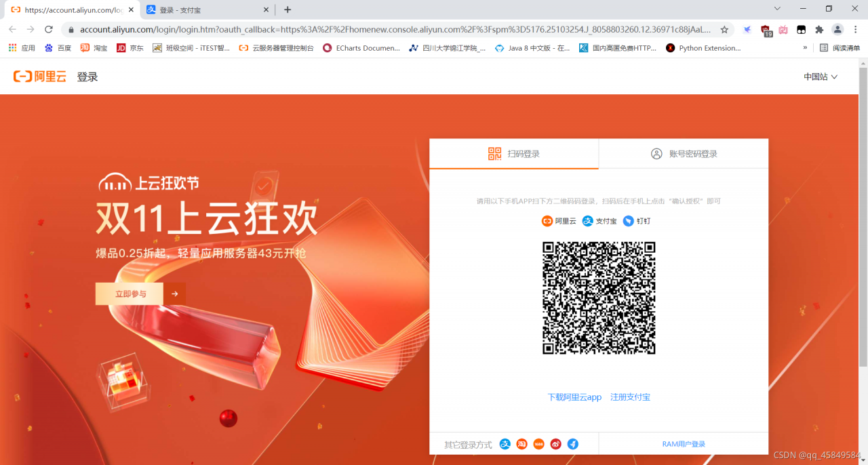Open the RAM用户登录 link
The height and width of the screenshot is (465, 868).
pos(684,444)
